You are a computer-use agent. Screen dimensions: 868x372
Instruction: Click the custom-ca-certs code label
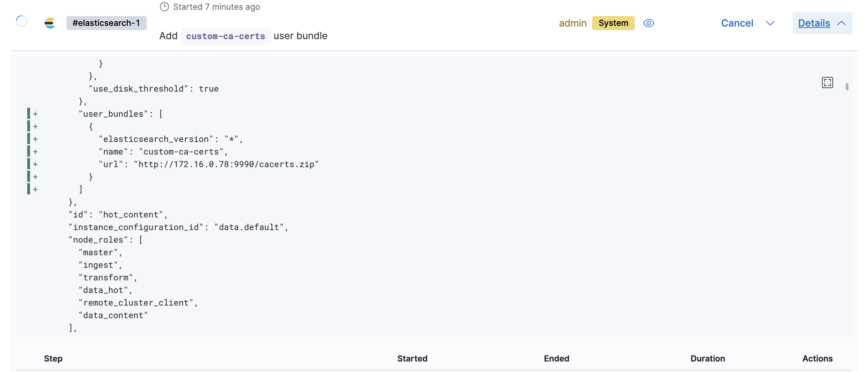tap(226, 36)
